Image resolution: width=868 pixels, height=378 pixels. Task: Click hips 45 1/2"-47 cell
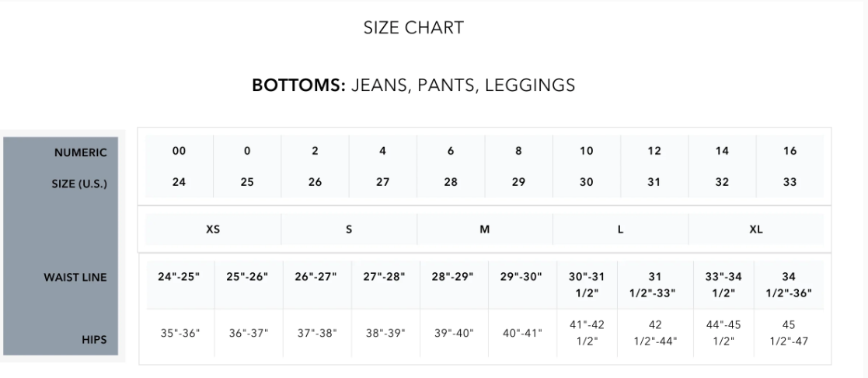pos(789,333)
